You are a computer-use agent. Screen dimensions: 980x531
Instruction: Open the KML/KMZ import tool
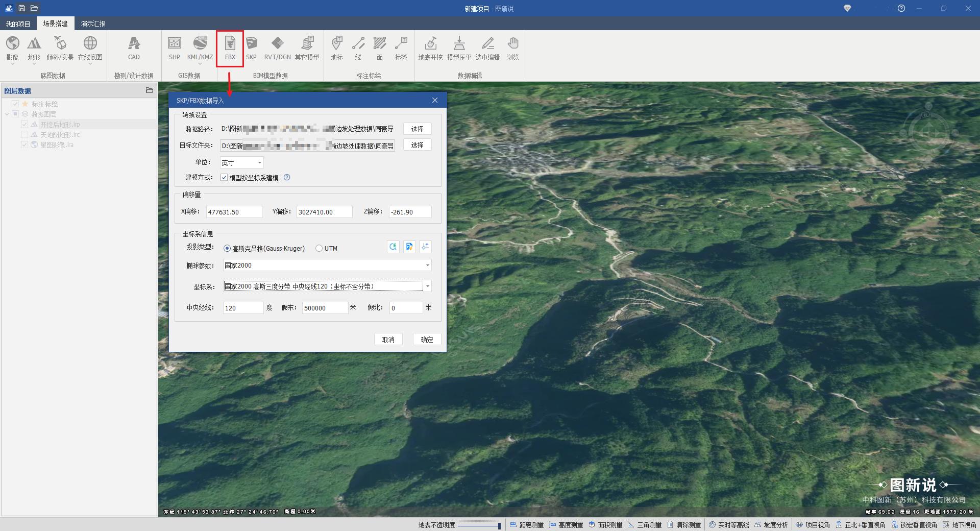pos(200,48)
